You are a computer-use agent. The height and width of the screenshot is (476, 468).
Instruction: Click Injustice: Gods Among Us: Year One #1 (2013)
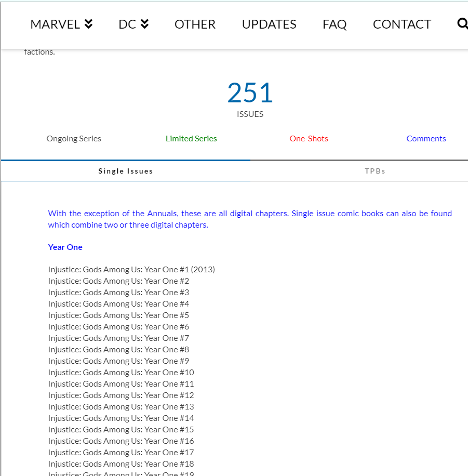click(x=131, y=270)
